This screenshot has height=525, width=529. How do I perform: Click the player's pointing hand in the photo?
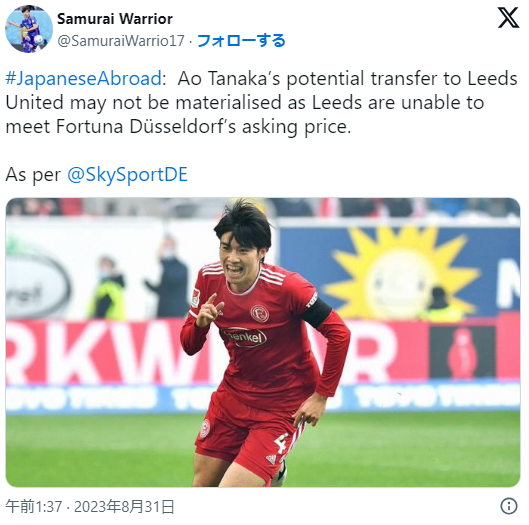tap(209, 311)
